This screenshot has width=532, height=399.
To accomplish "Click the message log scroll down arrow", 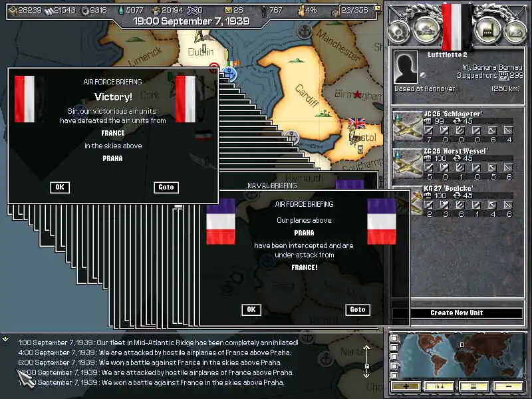I will 366,374.
